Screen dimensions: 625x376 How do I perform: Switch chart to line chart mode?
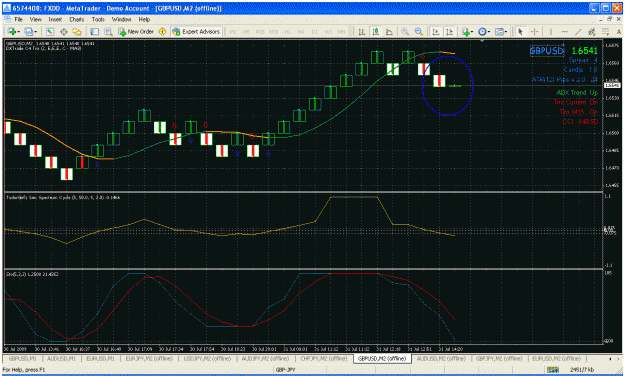(389, 31)
